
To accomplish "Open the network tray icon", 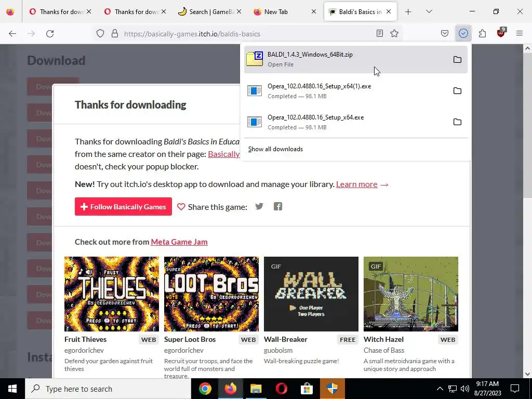I will click(453, 389).
